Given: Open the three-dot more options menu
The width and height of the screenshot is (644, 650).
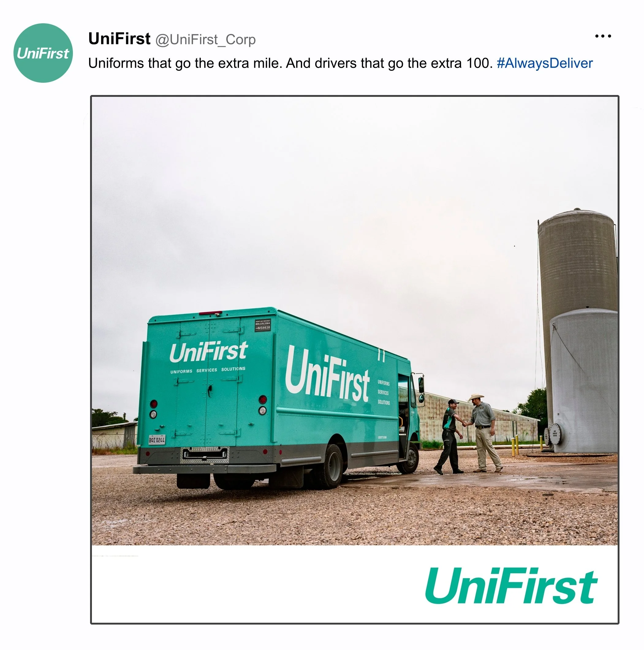Looking at the screenshot, I should 603,36.
